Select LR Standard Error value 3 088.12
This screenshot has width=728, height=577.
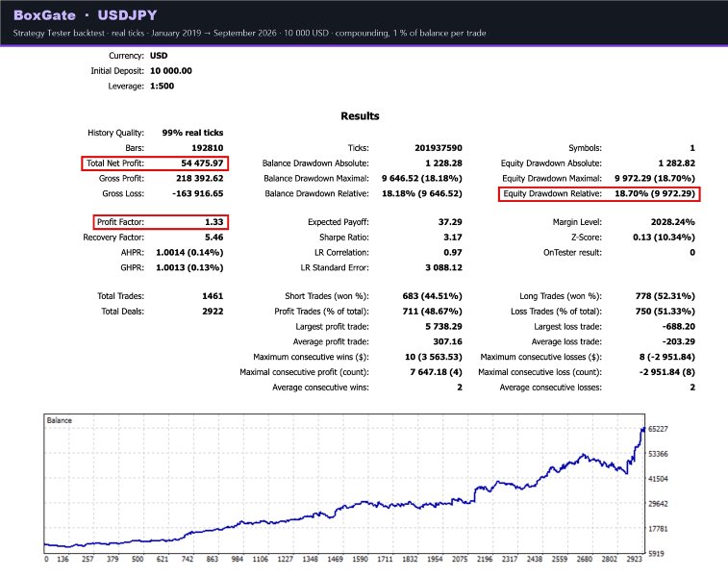(x=444, y=268)
